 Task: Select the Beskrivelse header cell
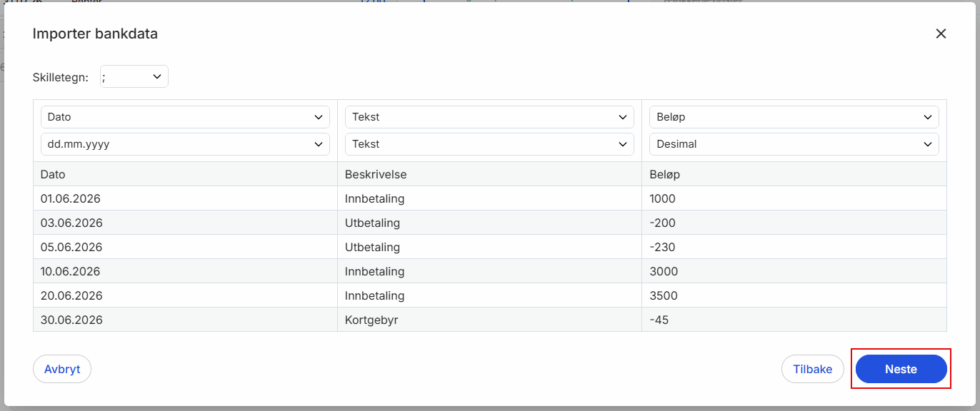[489, 174]
